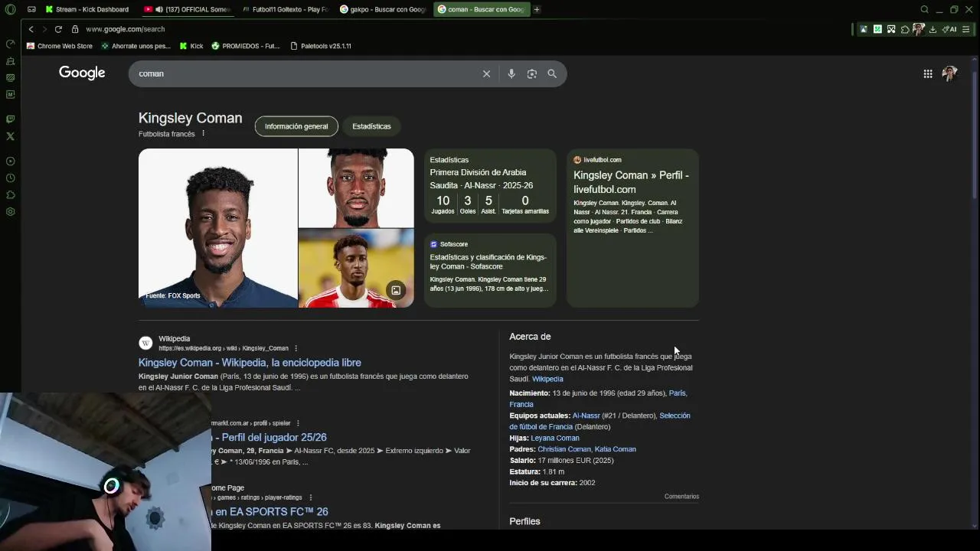Open the Kick bookmark

point(191,46)
